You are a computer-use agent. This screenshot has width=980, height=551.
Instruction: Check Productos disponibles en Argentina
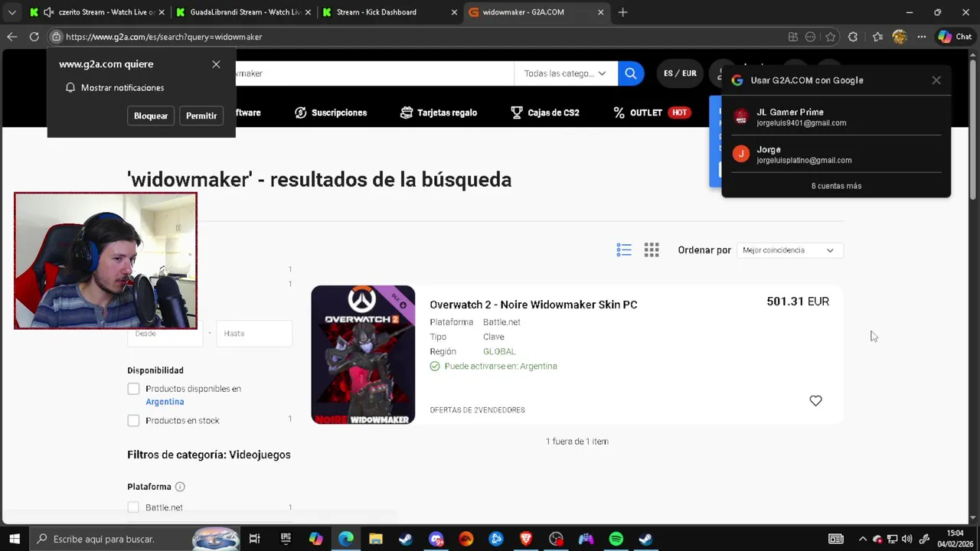(133, 389)
